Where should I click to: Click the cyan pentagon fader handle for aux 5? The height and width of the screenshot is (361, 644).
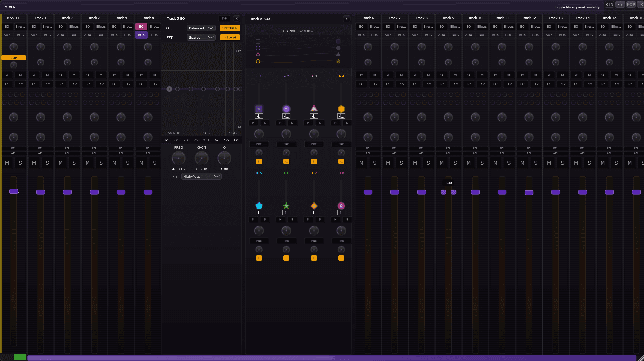259,206
